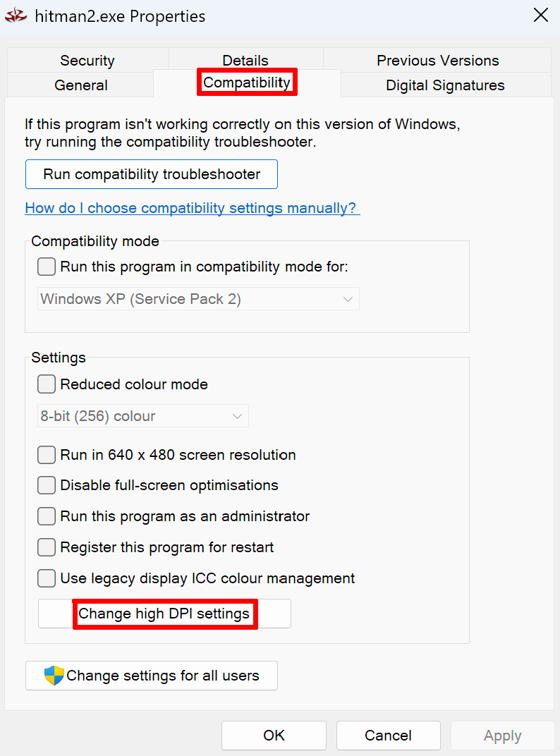This screenshot has height=756, width=560.
Task: Close the Properties dialog window
Action: pos(540,16)
